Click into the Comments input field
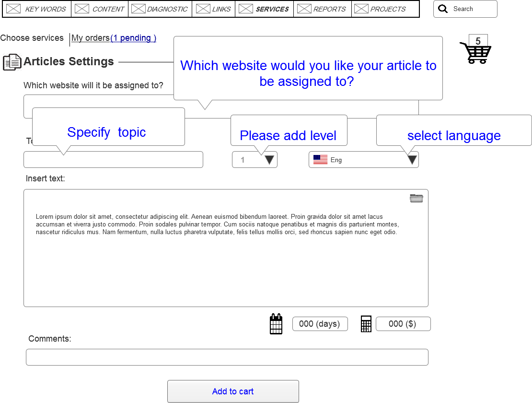 227,357
